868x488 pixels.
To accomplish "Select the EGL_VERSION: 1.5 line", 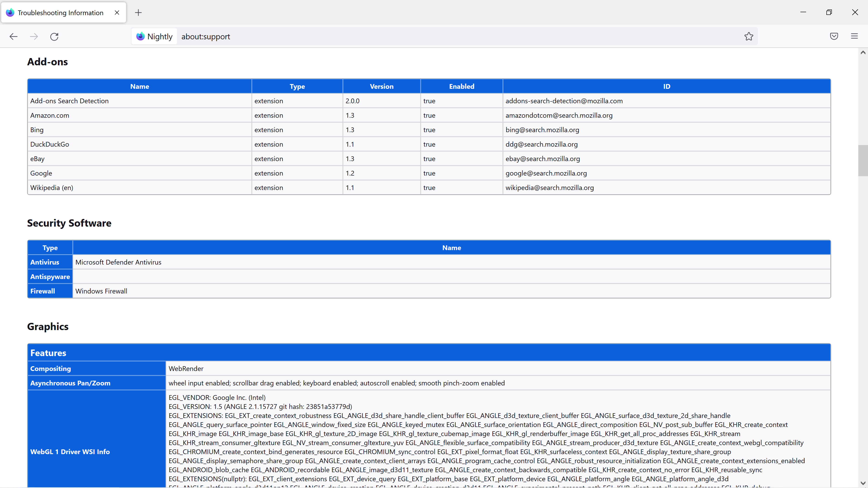I will pos(260,406).
